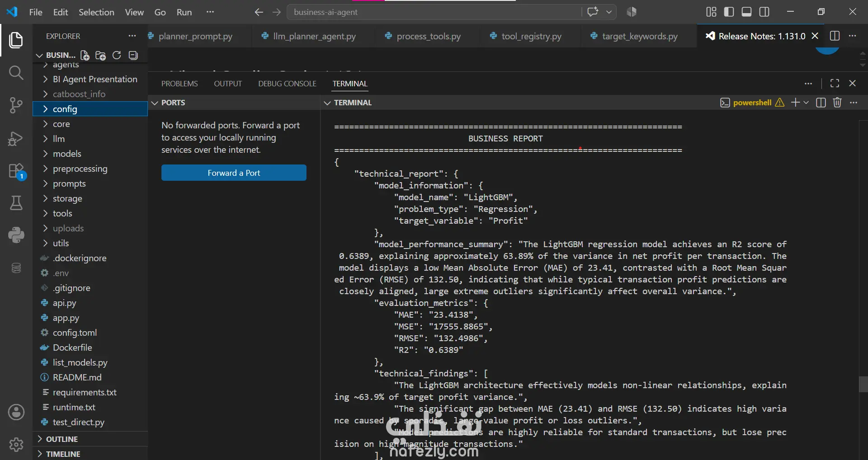Open the Testing flask view

(16, 203)
